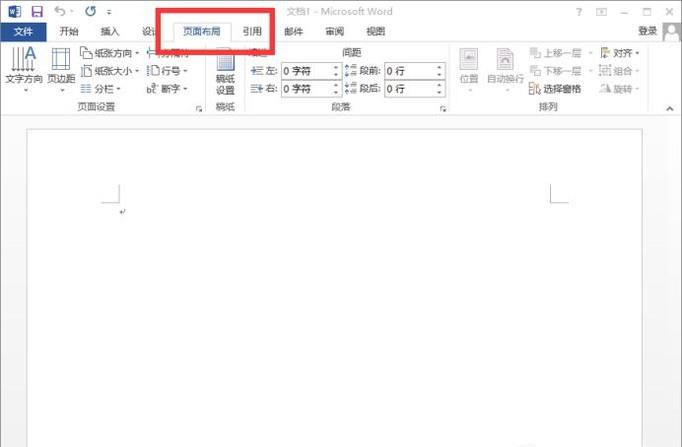Open the 分栏 columns dropdown
The height and width of the screenshot is (447, 682).
(100, 89)
